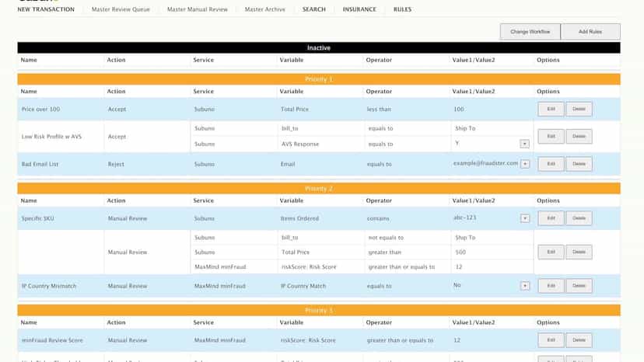The height and width of the screenshot is (362, 644).
Task: Click the Priority 3 section header
Action: point(319,310)
